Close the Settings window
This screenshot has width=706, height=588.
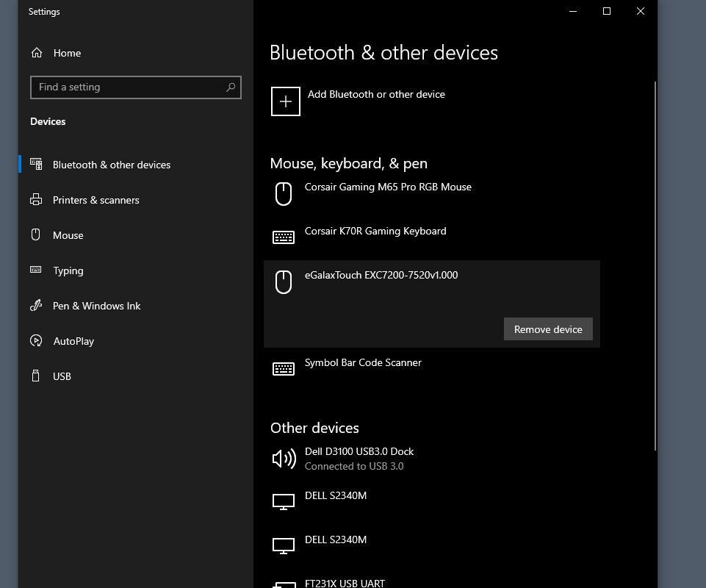pyautogui.click(x=641, y=11)
